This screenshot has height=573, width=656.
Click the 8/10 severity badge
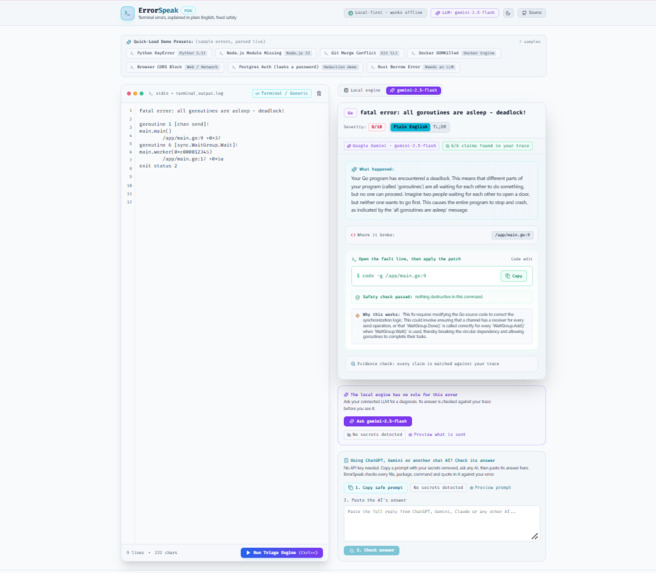(x=377, y=127)
